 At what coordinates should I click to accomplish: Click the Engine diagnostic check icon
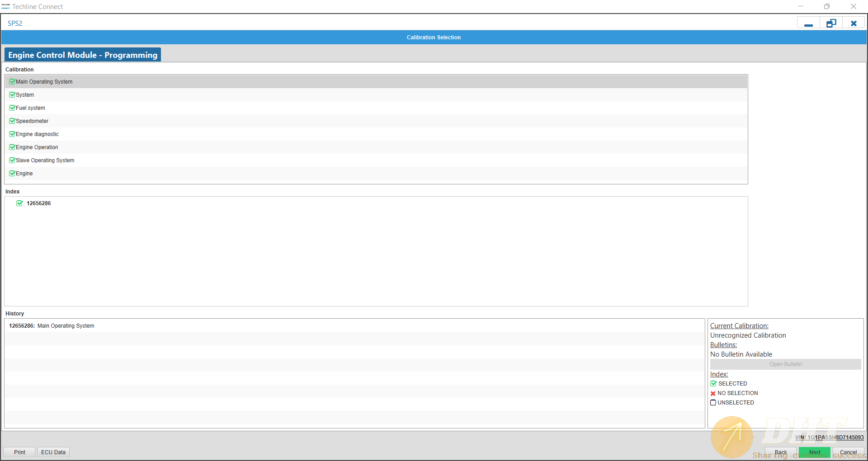pos(12,134)
